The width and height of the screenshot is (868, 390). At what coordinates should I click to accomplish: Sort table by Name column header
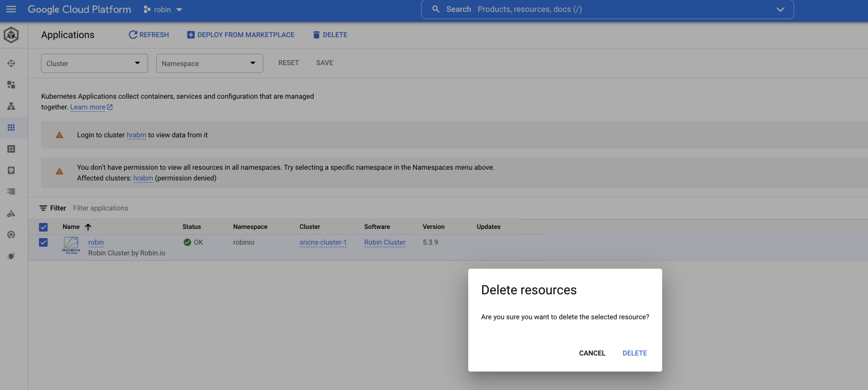pyautogui.click(x=71, y=227)
